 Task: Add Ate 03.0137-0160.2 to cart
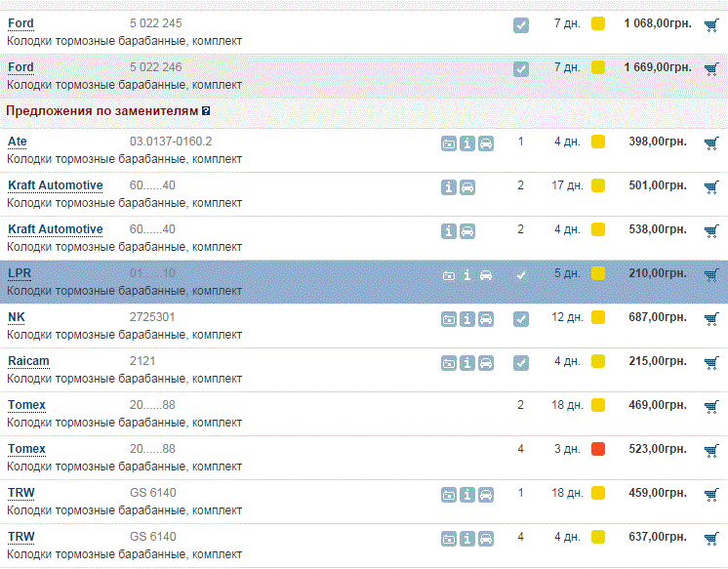pos(711,143)
